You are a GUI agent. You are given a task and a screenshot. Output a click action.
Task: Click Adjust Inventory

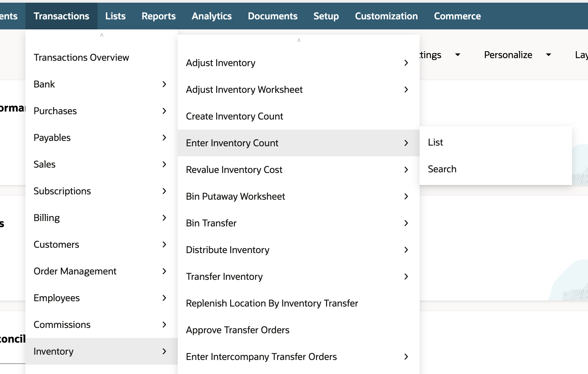tap(299, 63)
